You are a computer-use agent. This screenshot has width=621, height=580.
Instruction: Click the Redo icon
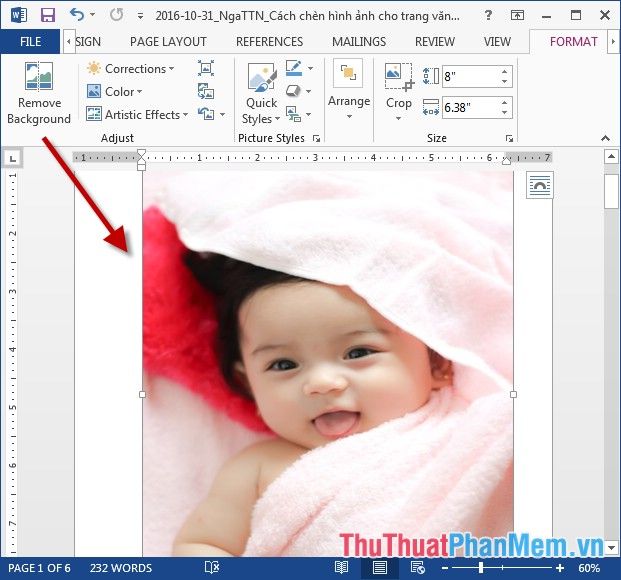(116, 15)
